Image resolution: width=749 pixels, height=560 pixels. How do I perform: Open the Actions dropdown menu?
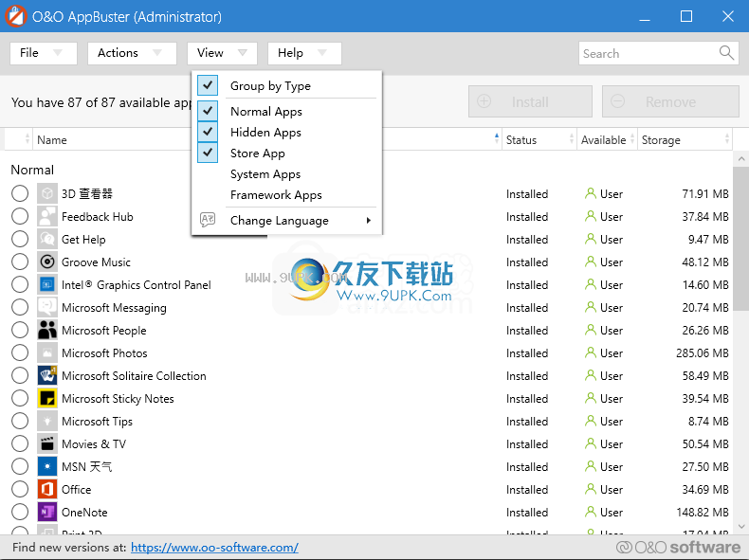pyautogui.click(x=133, y=53)
